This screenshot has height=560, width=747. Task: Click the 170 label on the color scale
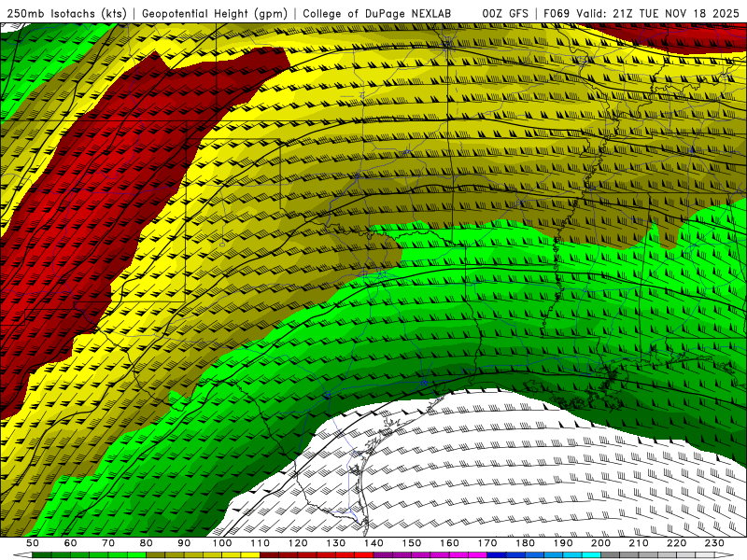tap(487, 543)
